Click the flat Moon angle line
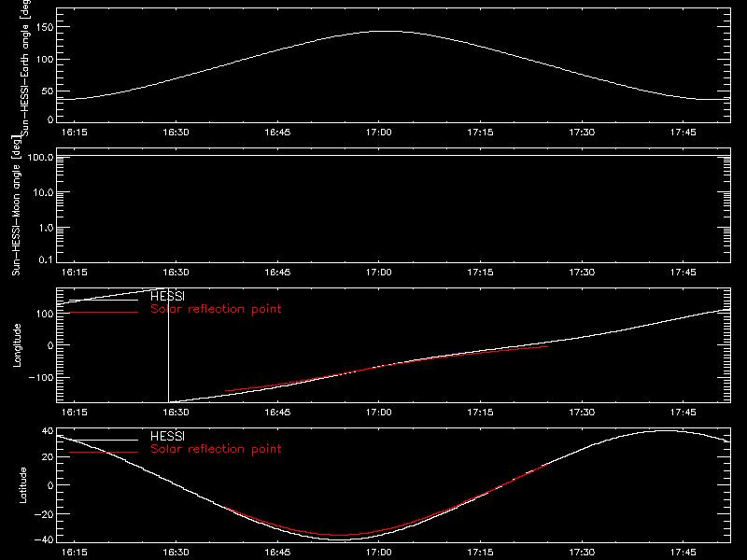The width and height of the screenshot is (747, 560). pos(393,156)
